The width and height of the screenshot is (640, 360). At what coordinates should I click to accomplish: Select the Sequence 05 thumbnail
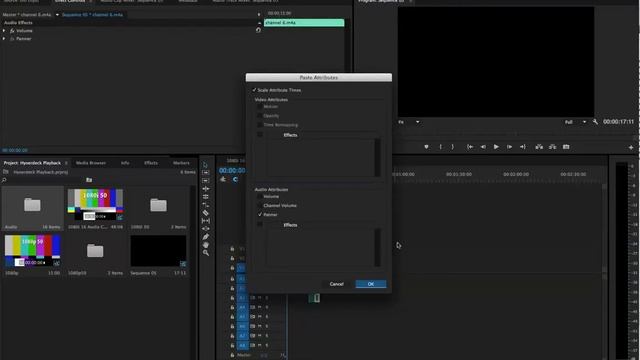point(158,251)
